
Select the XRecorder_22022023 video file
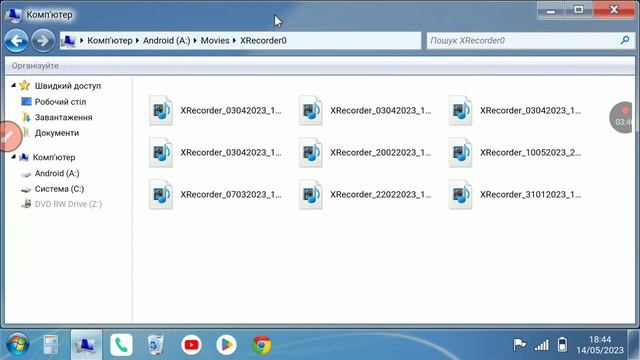click(x=365, y=194)
